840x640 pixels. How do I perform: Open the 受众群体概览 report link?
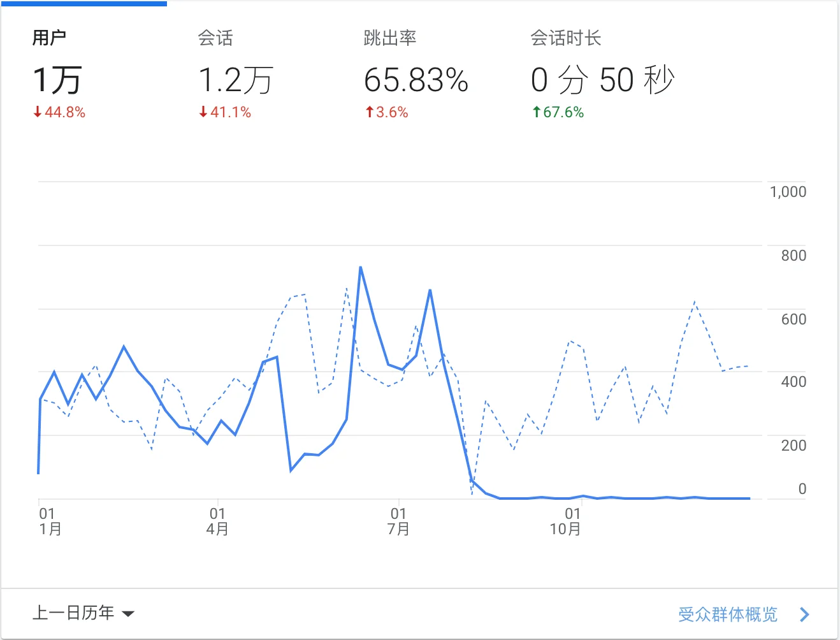tap(727, 615)
